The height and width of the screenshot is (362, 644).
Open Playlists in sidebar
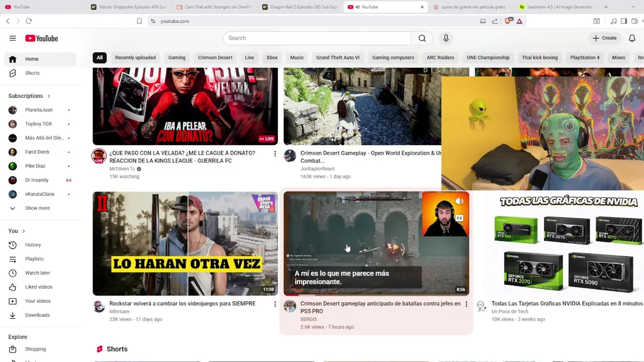[40, 259]
